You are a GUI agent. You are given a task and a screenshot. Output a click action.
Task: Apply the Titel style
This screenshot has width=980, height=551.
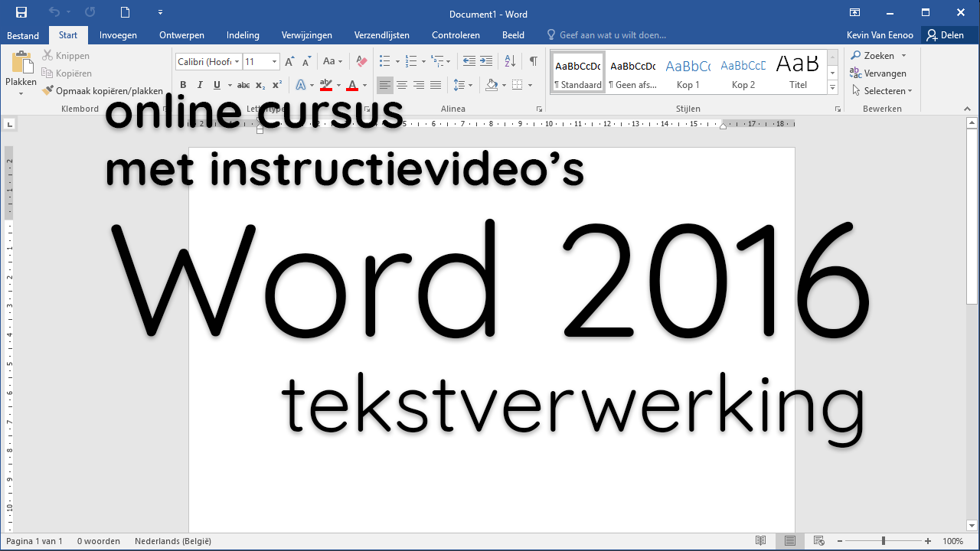tap(798, 73)
